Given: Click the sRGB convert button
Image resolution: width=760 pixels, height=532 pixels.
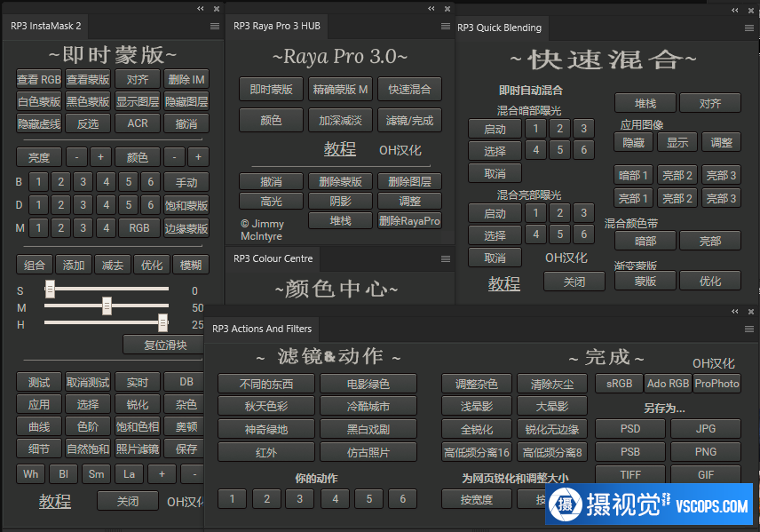Looking at the screenshot, I should pyautogui.click(x=619, y=383).
